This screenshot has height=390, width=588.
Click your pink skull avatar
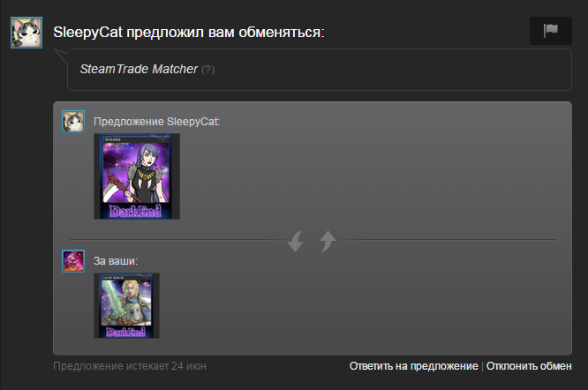(73, 261)
